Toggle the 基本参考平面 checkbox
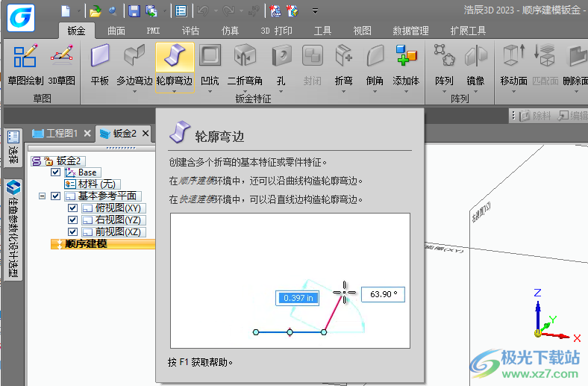The width and height of the screenshot is (588, 386). [x=55, y=196]
